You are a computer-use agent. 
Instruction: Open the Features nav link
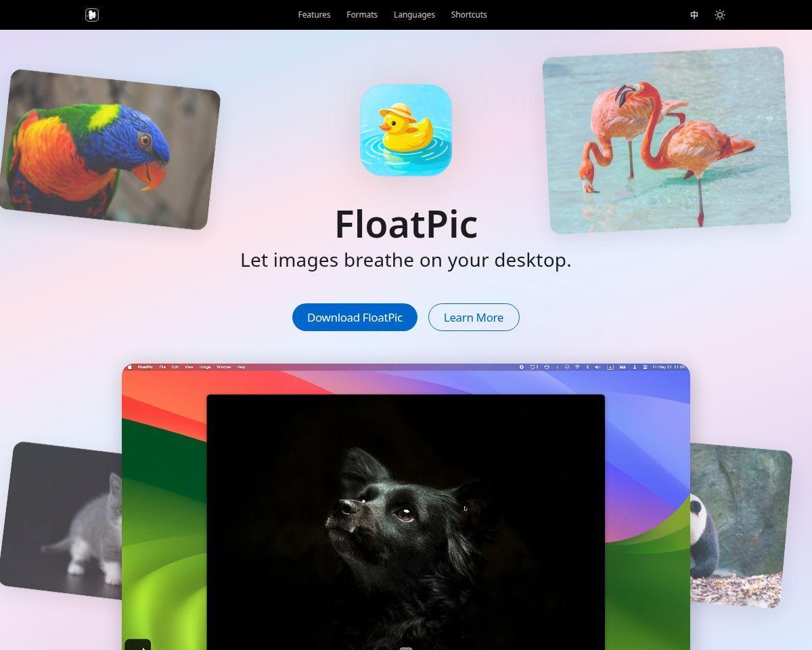[x=314, y=15]
